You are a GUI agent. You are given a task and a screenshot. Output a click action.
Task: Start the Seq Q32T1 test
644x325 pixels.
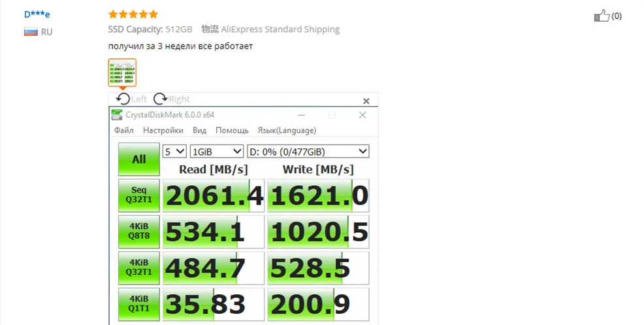coord(139,195)
